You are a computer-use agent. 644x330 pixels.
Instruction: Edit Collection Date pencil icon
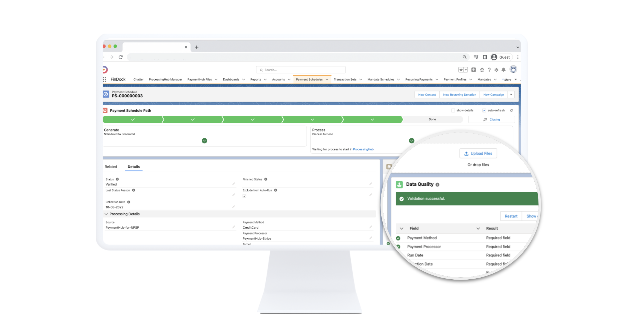pyautogui.click(x=234, y=206)
